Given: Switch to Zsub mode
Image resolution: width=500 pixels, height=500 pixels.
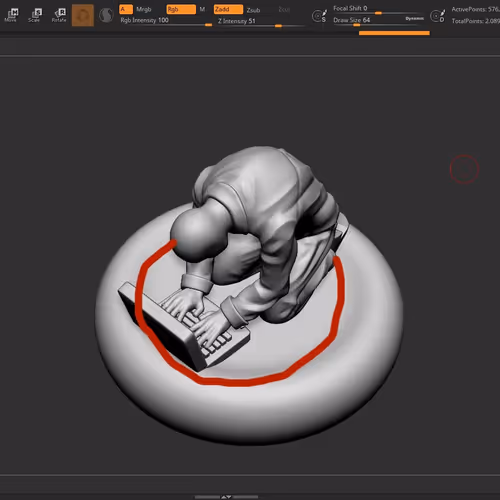Looking at the screenshot, I should tap(253, 10).
